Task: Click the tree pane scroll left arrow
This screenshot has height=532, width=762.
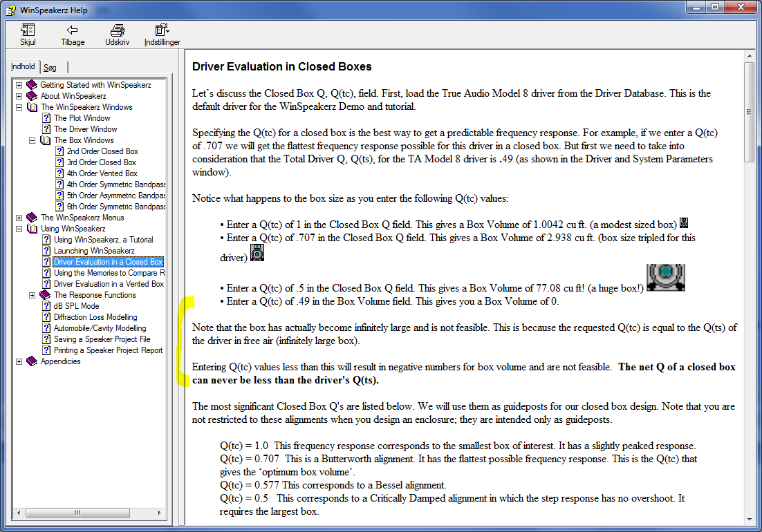Action: pyautogui.click(x=19, y=513)
